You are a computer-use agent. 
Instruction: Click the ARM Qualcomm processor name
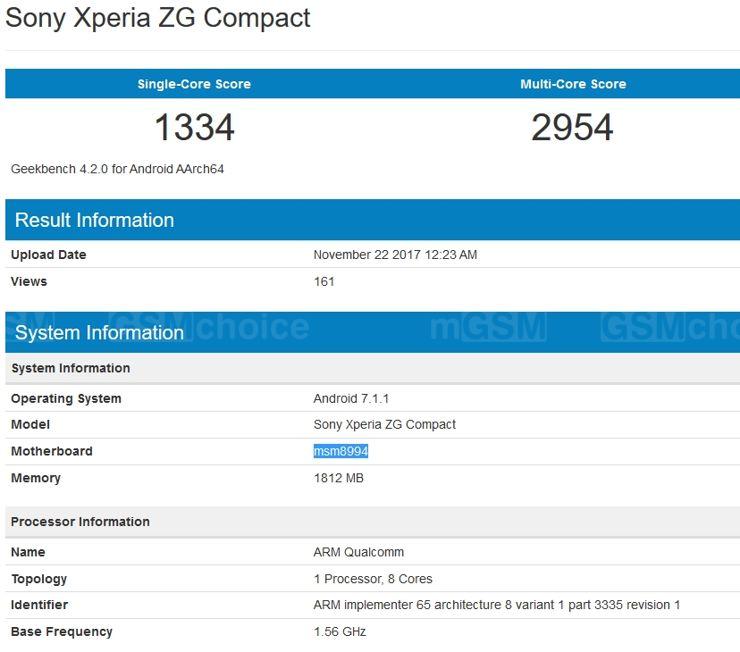(x=359, y=552)
